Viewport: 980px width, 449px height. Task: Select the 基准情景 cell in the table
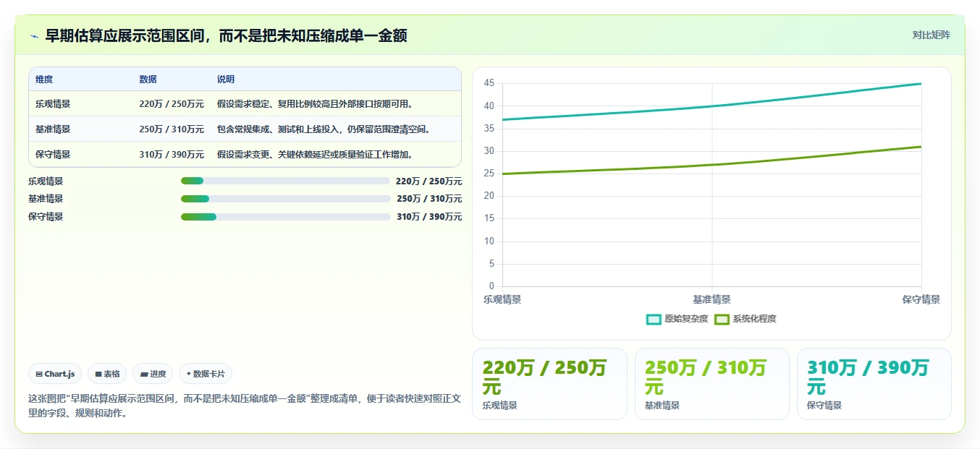(53, 129)
